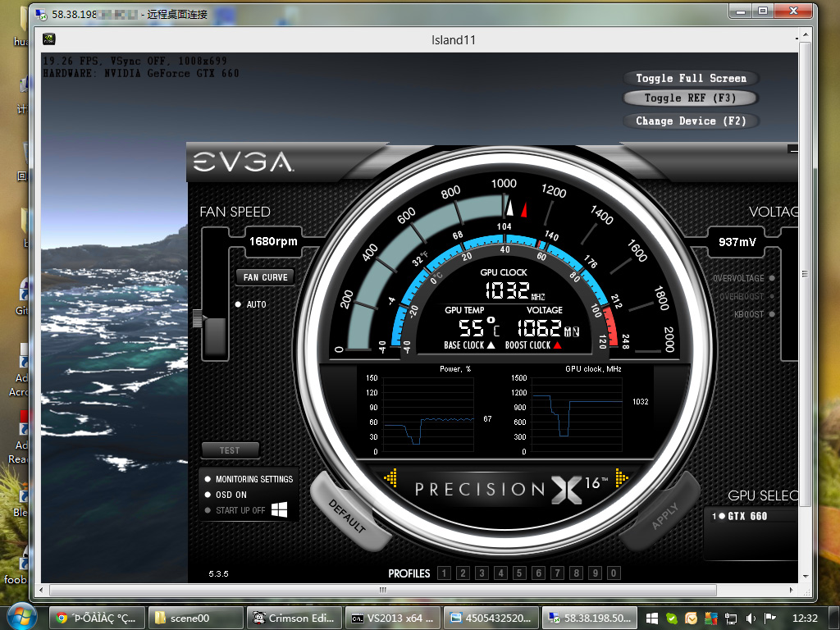This screenshot has height=630, width=840.
Task: Click the EVGA logo
Action: (x=243, y=162)
